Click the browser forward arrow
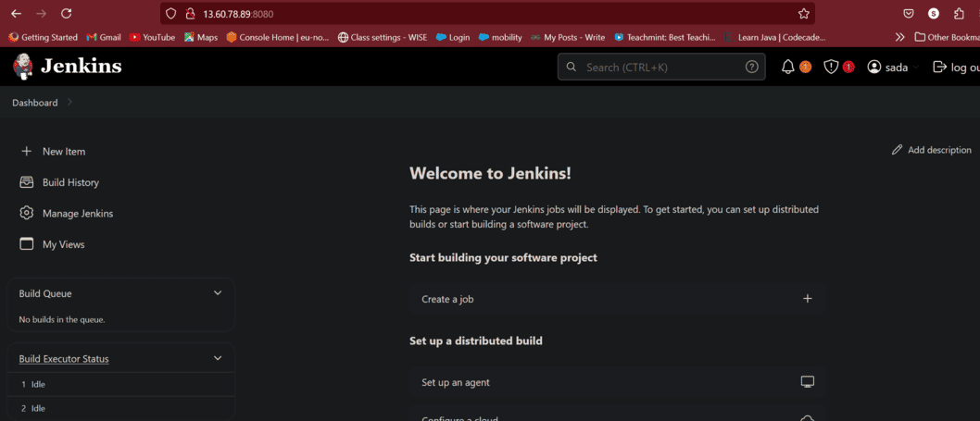Screen dimensions: 980x421 coord(42,14)
